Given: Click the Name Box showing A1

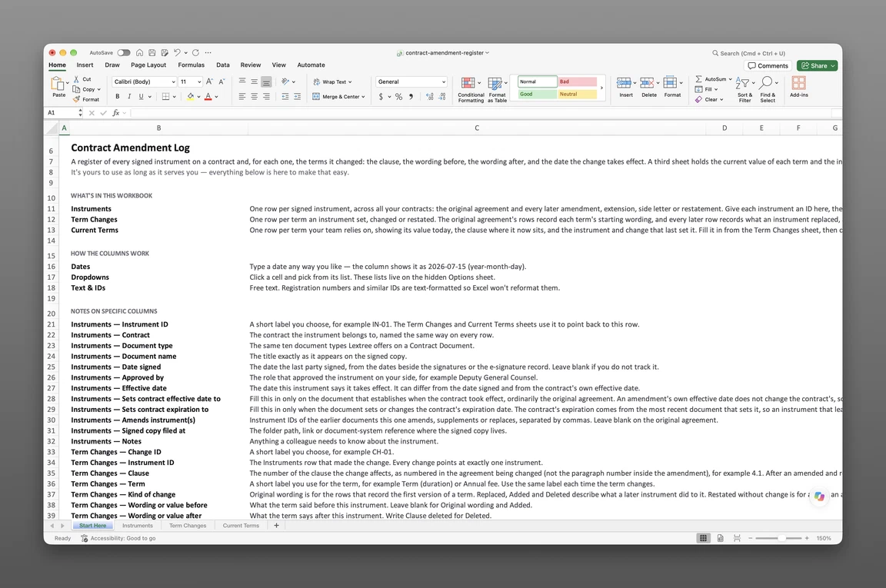Looking at the screenshot, I should [64, 113].
